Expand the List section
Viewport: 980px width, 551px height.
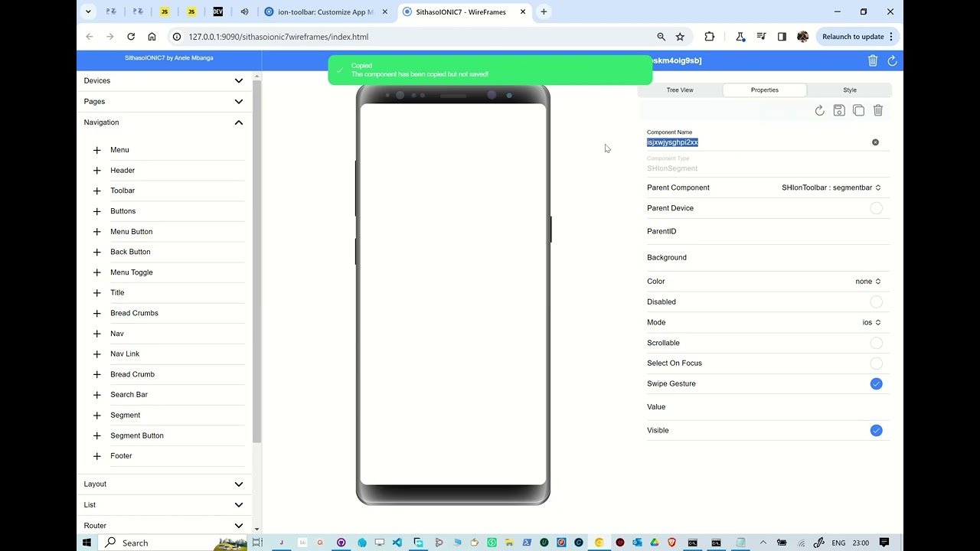point(164,505)
